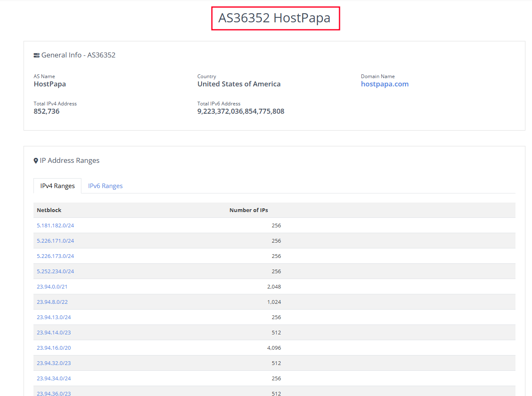Open the 23.94.8.0/22 range
The image size is (532, 396).
pos(52,302)
